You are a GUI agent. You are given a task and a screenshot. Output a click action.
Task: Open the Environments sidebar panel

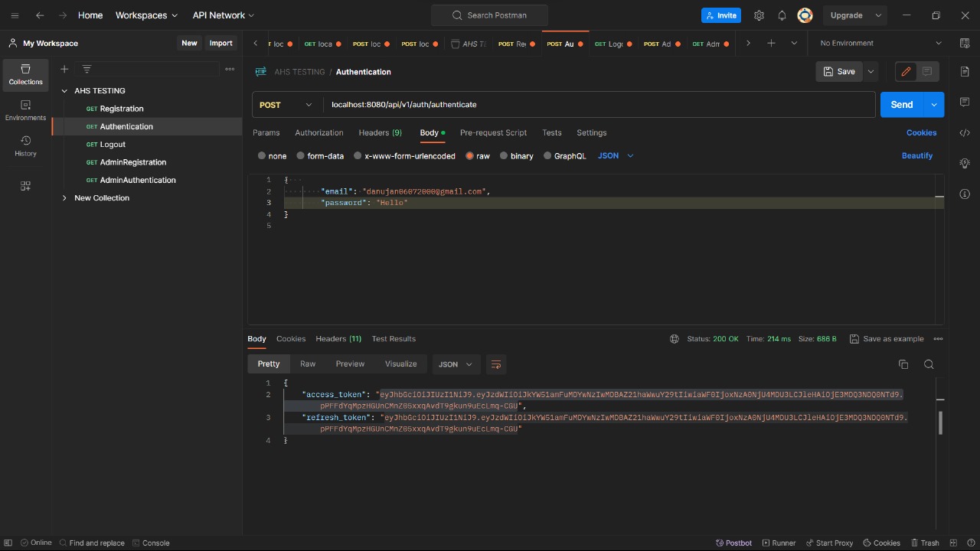coord(26,110)
